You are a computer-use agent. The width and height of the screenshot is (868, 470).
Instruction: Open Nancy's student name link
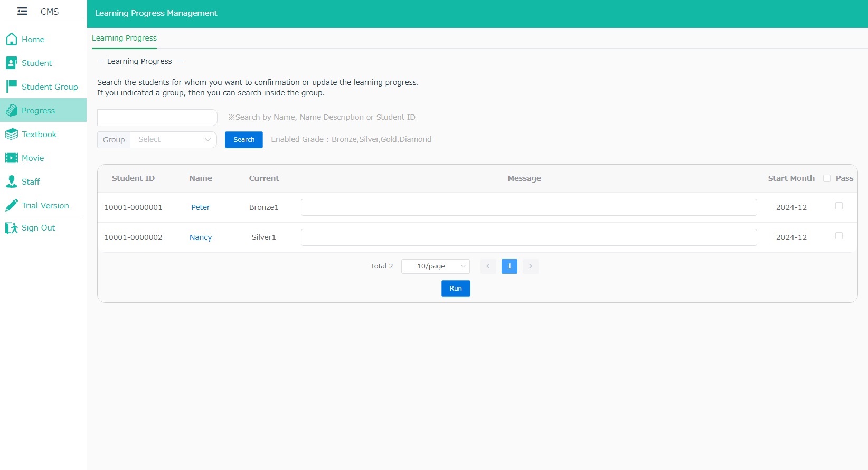coord(201,237)
